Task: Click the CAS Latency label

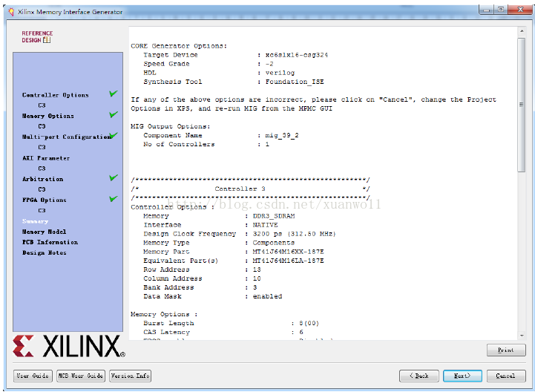Action: point(166,332)
